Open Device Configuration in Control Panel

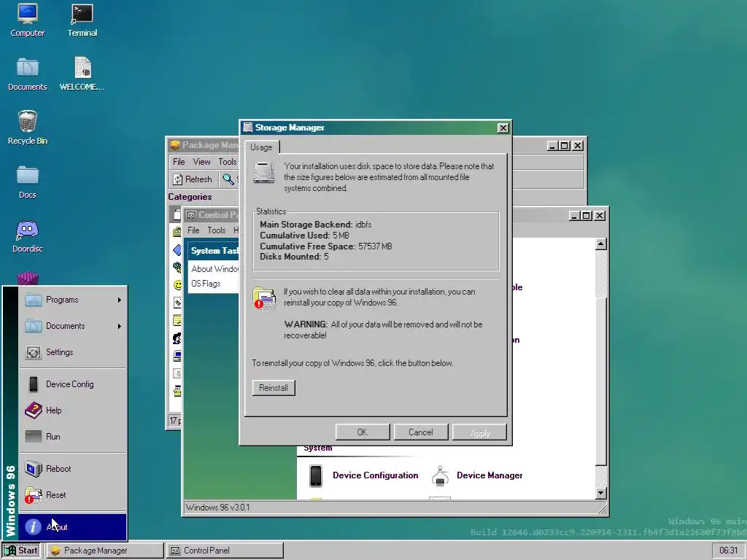pos(376,475)
